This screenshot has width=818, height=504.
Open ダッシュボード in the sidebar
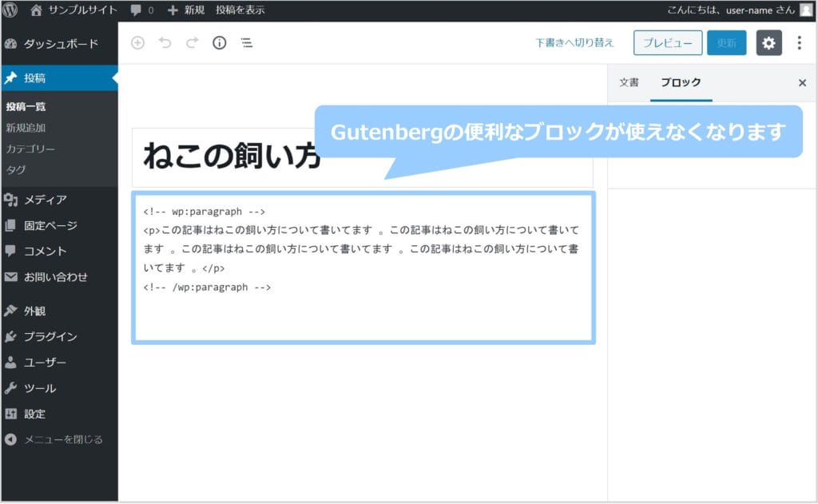click(59, 44)
